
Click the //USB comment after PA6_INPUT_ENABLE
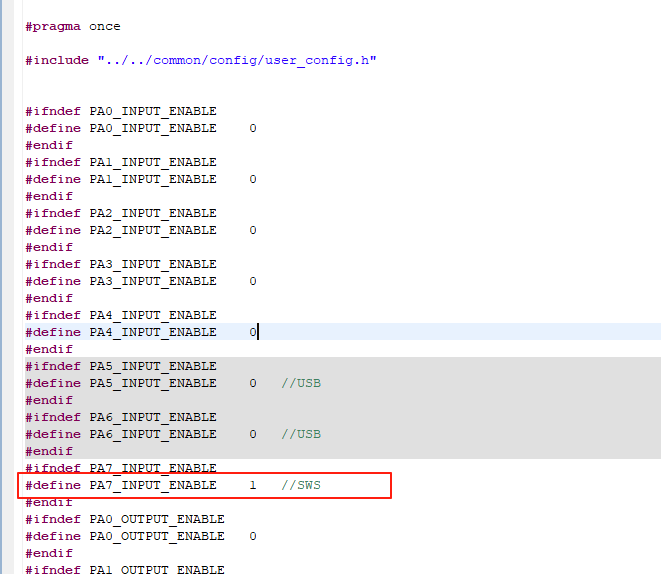click(x=301, y=434)
